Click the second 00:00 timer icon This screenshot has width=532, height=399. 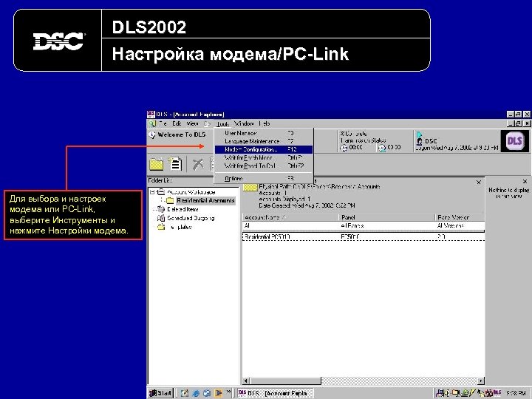pyautogui.click(x=382, y=148)
